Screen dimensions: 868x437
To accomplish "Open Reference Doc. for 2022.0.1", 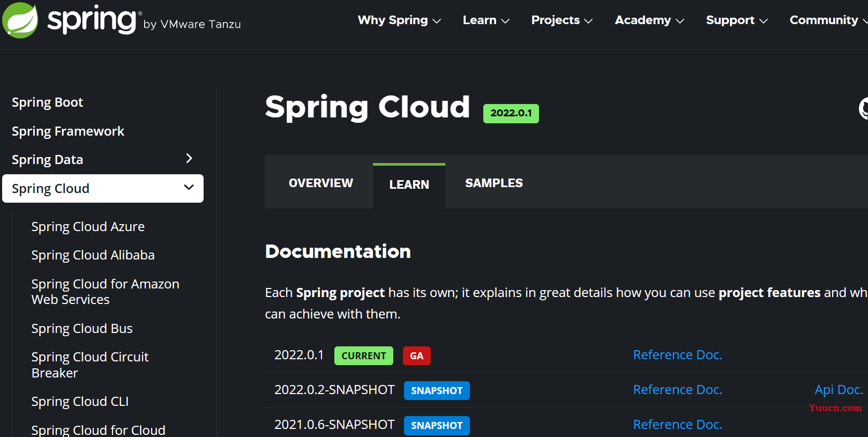I will [678, 355].
